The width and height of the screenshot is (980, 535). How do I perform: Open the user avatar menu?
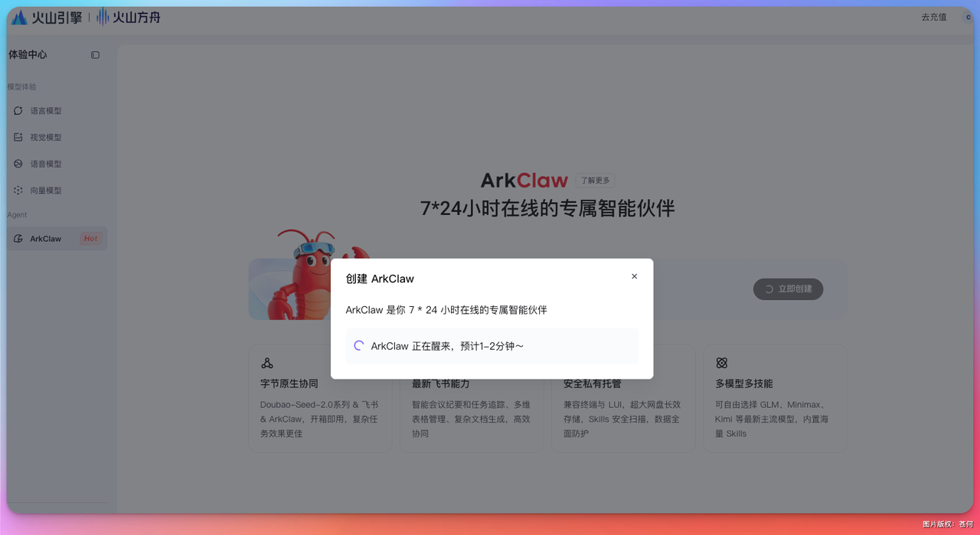pyautogui.click(x=967, y=17)
